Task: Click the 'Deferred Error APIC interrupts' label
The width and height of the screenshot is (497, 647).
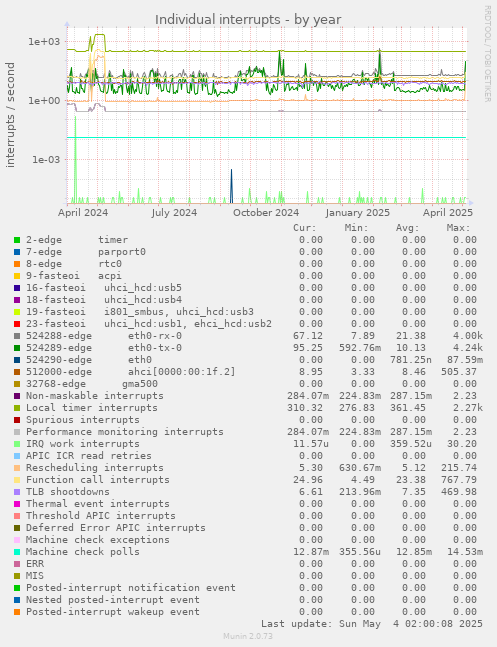Action: 116,527
